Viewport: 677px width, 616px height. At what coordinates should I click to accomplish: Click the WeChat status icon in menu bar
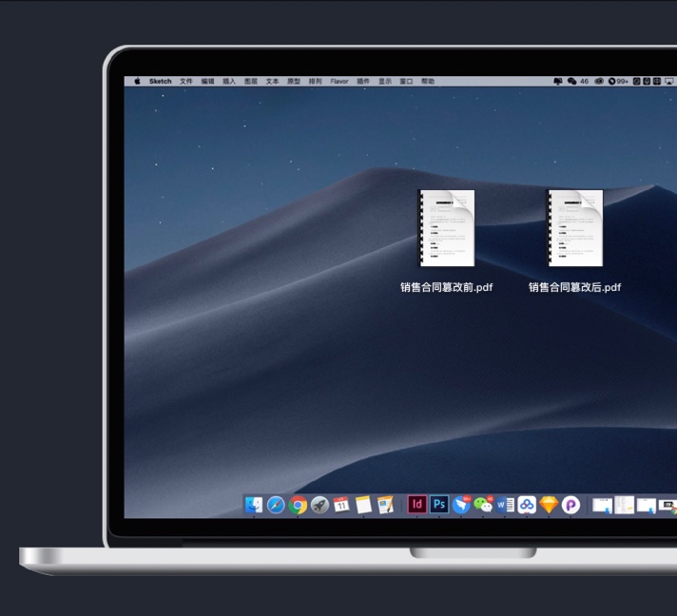point(572,81)
